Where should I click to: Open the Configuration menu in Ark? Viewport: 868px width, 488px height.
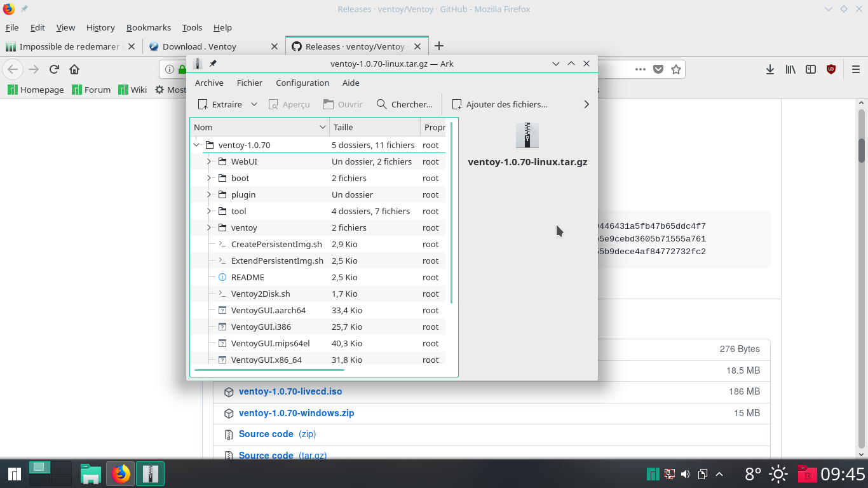tap(302, 83)
